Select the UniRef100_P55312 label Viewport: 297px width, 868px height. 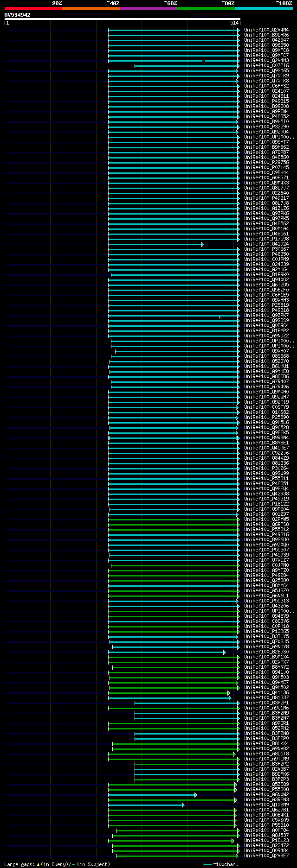(x=266, y=530)
